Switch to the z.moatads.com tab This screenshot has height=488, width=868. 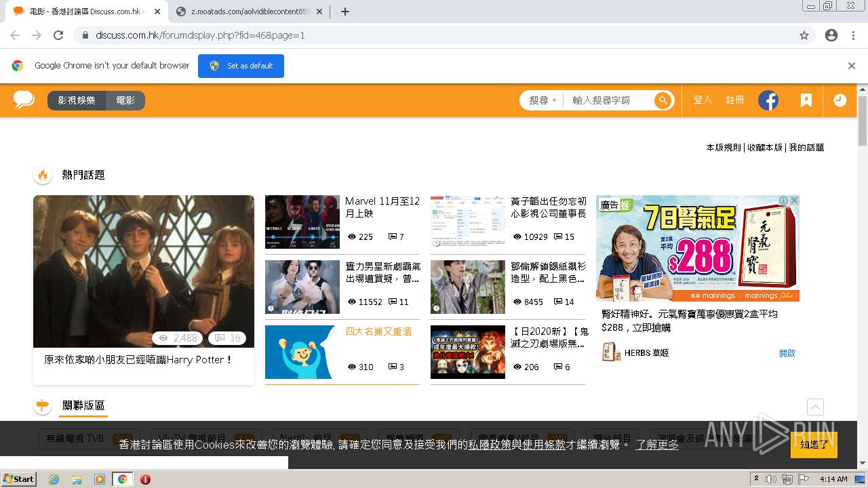coord(248,12)
